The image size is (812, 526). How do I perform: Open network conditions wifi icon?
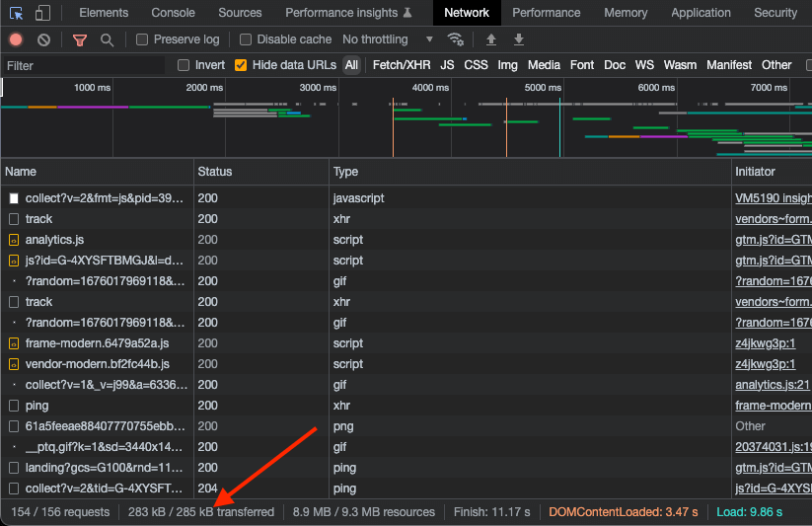(455, 39)
